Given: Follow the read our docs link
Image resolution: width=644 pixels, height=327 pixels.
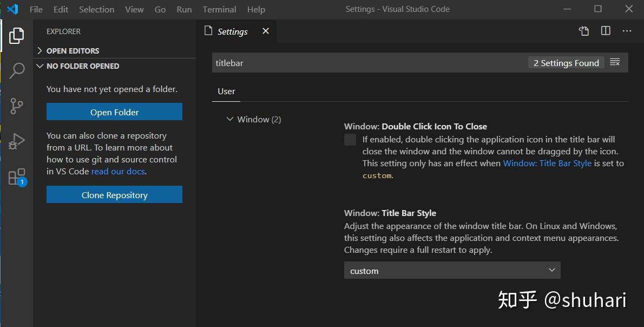Looking at the screenshot, I should click(x=118, y=171).
